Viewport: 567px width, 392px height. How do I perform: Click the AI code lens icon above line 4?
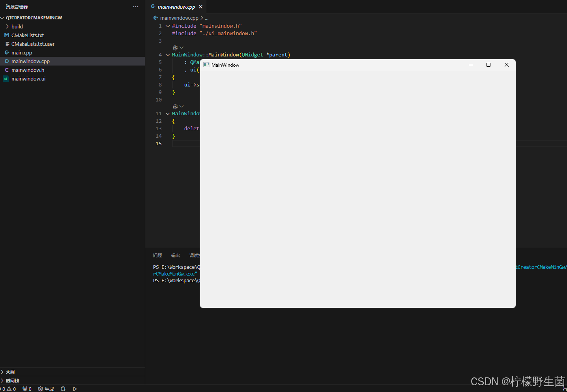tap(175, 48)
